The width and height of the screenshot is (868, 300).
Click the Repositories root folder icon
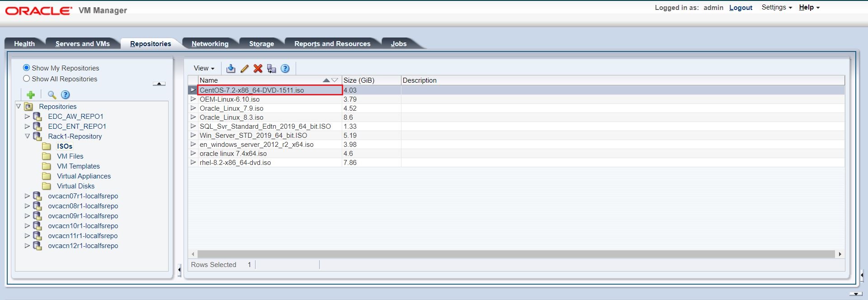pos(28,107)
